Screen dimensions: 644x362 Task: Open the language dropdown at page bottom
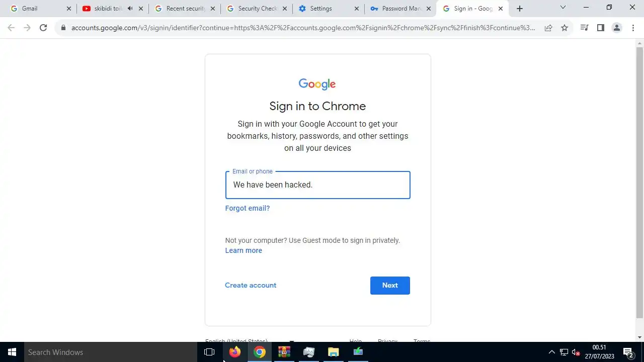pyautogui.click(x=250, y=341)
